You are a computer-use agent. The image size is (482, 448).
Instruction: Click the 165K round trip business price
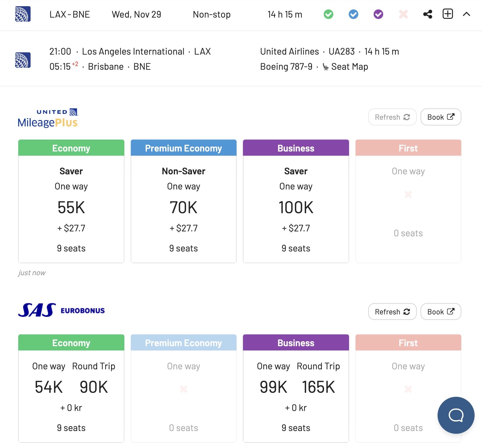[x=318, y=387]
